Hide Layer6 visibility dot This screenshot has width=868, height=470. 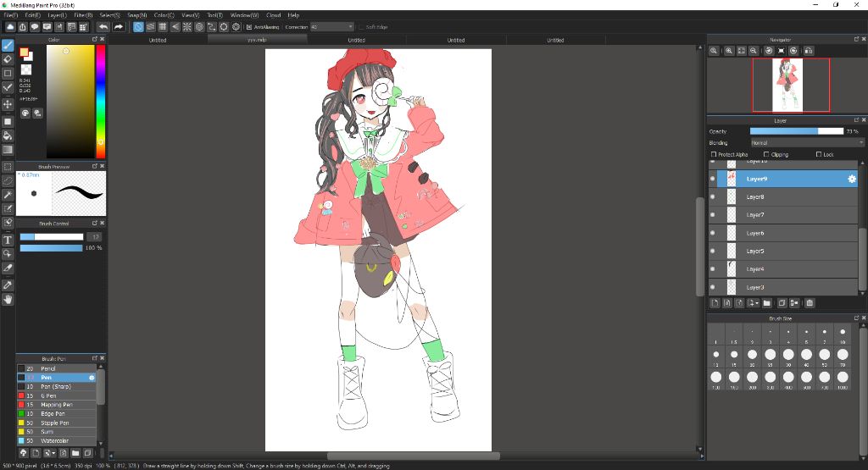(x=713, y=233)
